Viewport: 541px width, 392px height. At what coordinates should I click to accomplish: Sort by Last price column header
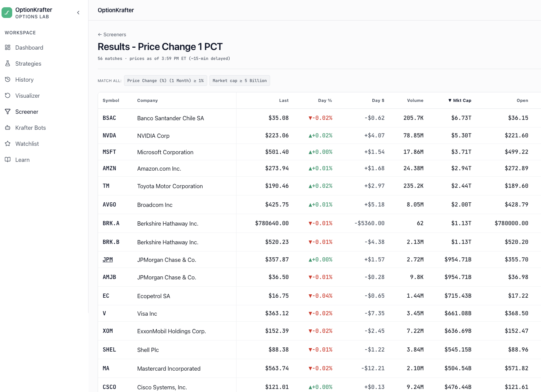pyautogui.click(x=284, y=100)
